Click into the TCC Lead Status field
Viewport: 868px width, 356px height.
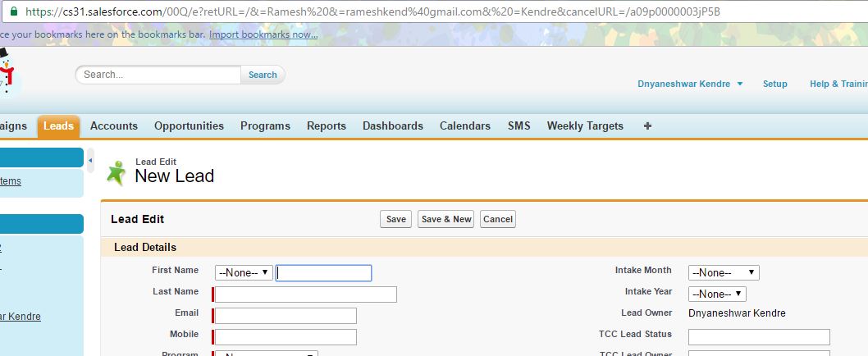pos(759,336)
